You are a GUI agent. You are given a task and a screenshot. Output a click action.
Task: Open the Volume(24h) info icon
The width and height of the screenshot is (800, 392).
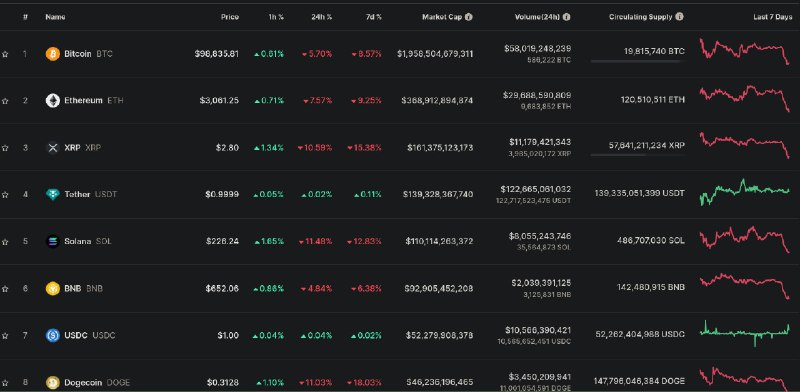(566, 17)
